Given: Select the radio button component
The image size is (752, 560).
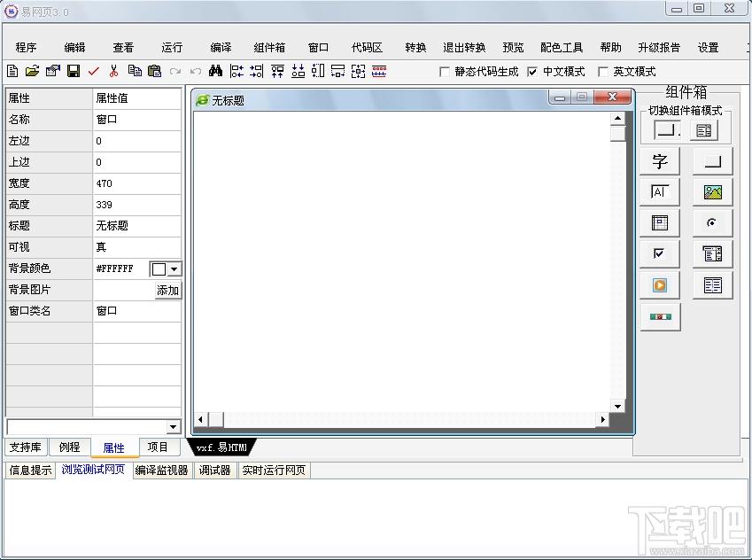Looking at the screenshot, I should [x=712, y=223].
